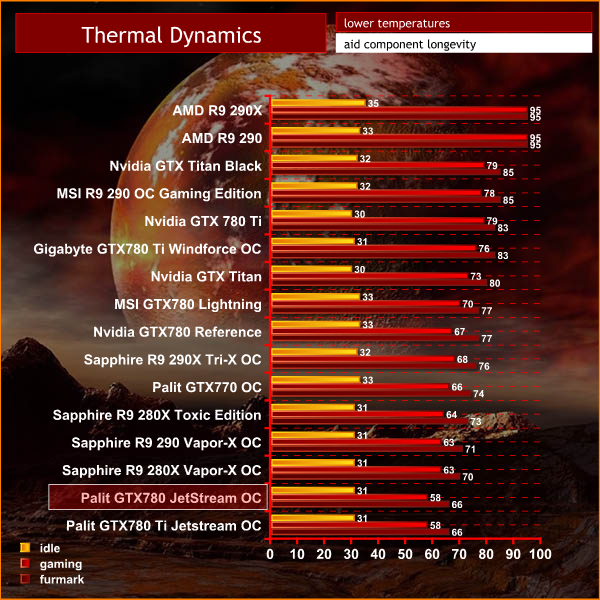This screenshot has height=600, width=600.
Task: Click MSI R9 290 OC gaming value 78
Action: [489, 193]
